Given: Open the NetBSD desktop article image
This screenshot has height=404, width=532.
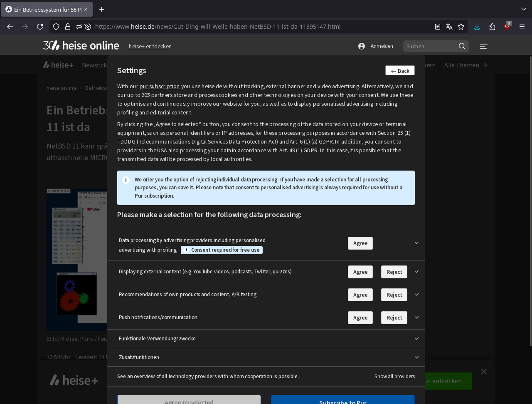Looking at the screenshot, I should coord(77,260).
